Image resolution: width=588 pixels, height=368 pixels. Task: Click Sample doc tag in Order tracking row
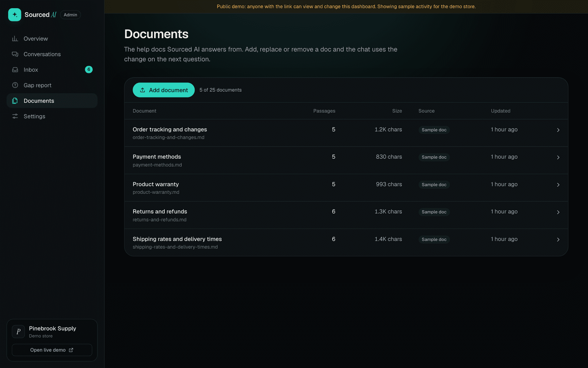coord(434,130)
